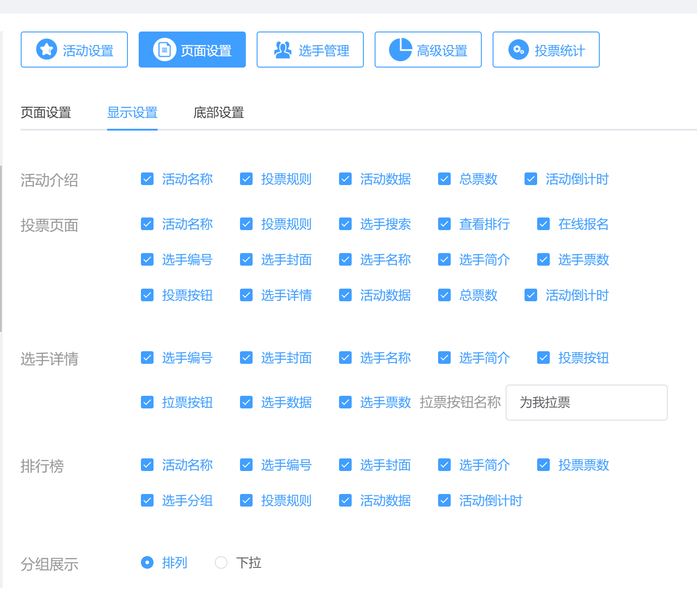The image size is (697, 616).
Task: Uncheck 选手编号 in 投票页面 section
Action: [147, 259]
